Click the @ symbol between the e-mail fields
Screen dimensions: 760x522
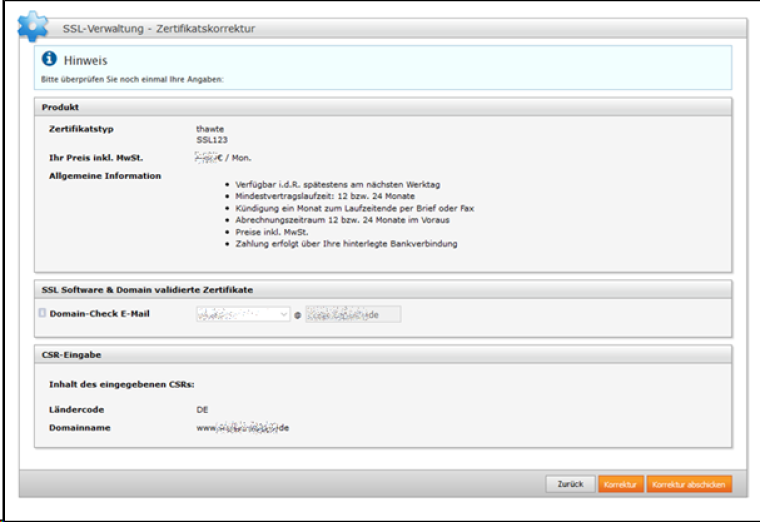[298, 315]
